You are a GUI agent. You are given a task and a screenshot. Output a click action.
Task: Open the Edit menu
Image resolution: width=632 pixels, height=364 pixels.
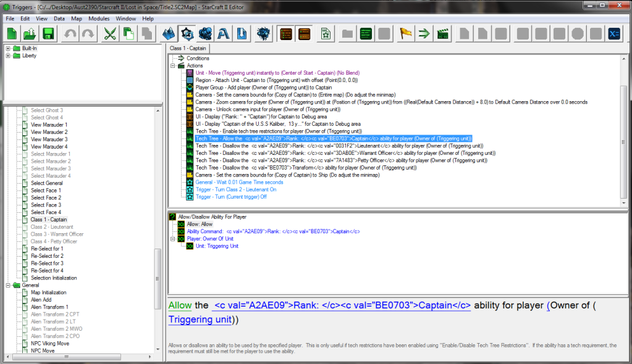pyautogui.click(x=25, y=19)
